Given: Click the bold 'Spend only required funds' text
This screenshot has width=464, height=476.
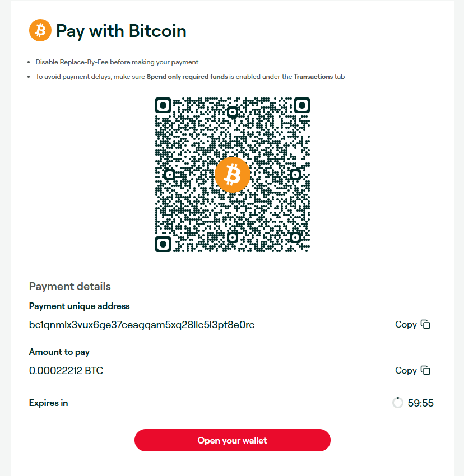Looking at the screenshot, I should tap(187, 77).
